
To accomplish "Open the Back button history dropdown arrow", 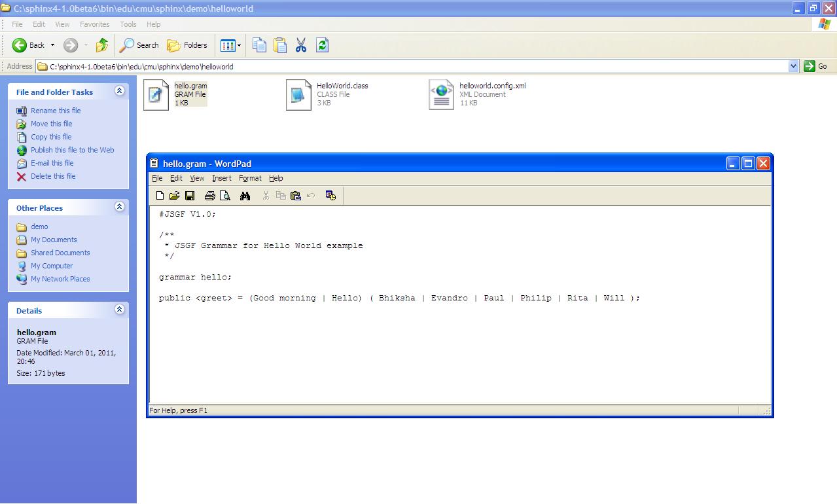I will click(52, 45).
